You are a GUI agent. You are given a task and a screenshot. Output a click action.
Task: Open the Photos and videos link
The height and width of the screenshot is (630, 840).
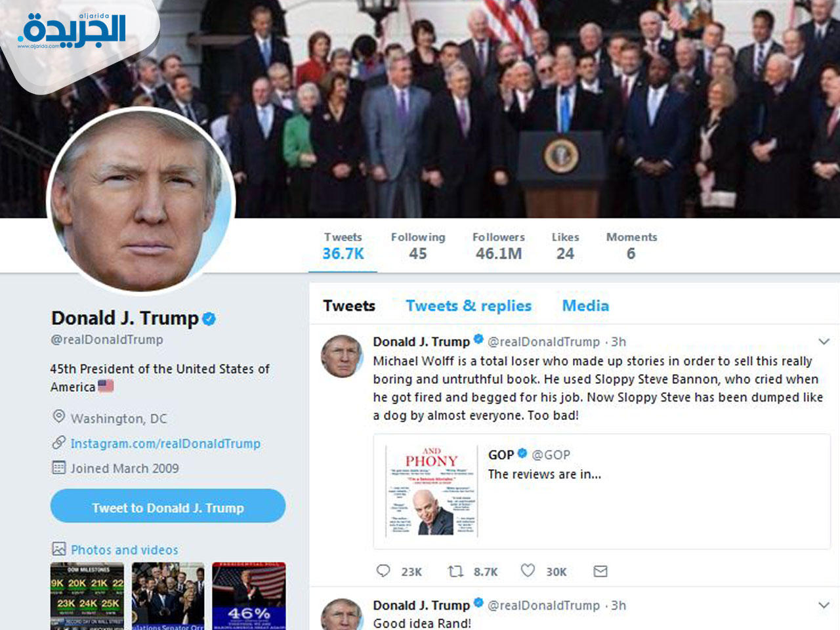coord(125,550)
